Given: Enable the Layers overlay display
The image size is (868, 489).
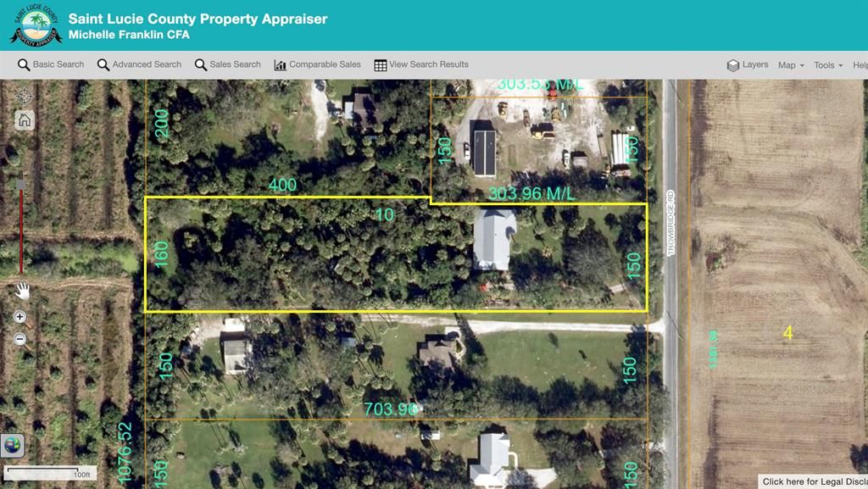Looking at the screenshot, I should [x=747, y=64].
